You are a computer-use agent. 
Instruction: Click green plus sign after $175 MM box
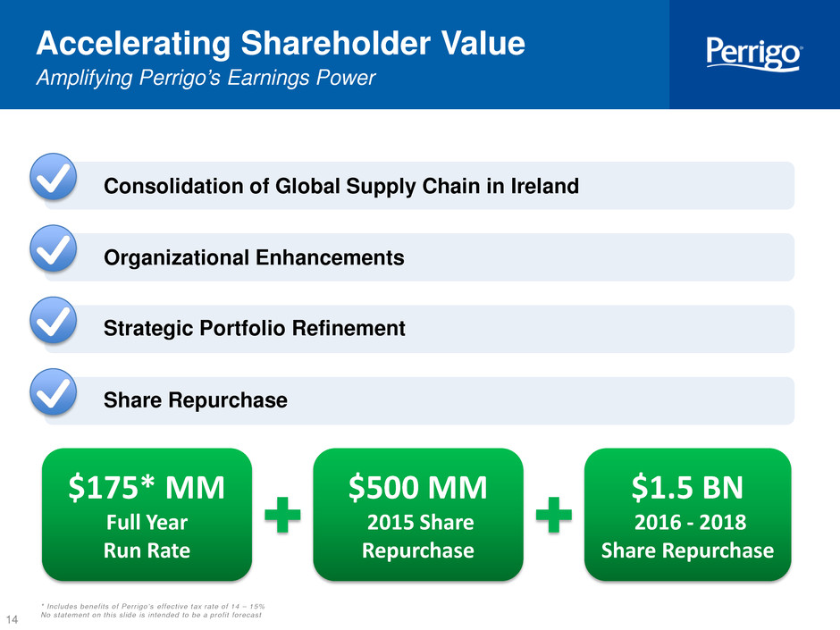point(282,515)
